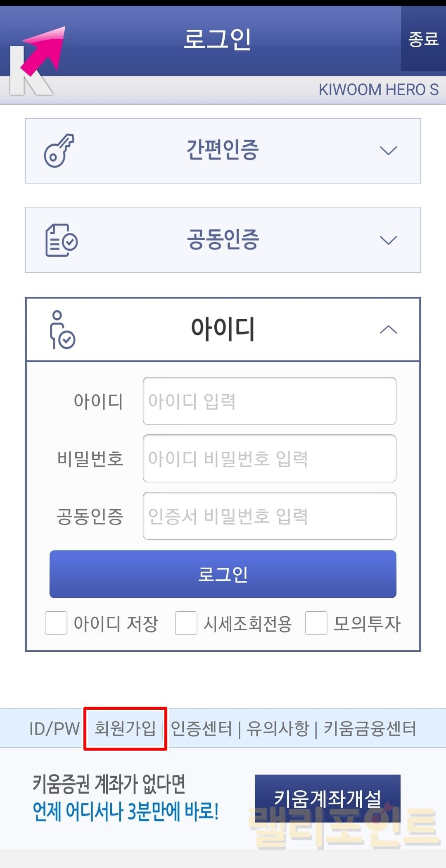This screenshot has height=868, width=446.
Task: Expand the 간편인증 section chevron
Action: pos(388,151)
